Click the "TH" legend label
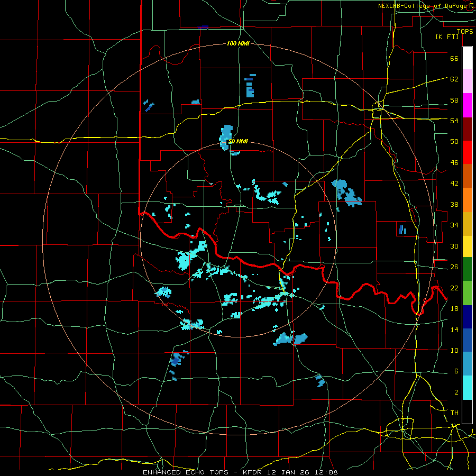The width and height of the screenshot is (476, 476). (x=454, y=413)
